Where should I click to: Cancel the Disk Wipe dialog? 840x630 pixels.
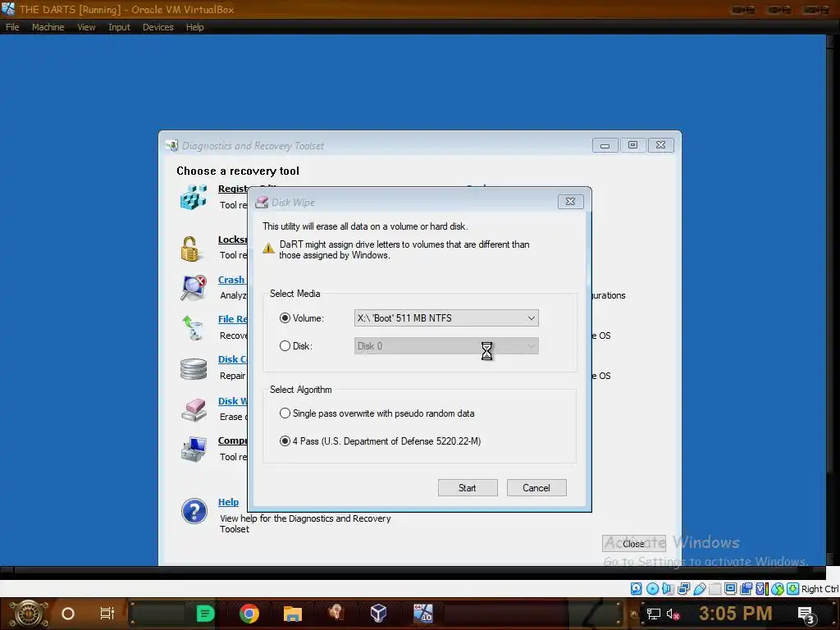click(x=536, y=488)
